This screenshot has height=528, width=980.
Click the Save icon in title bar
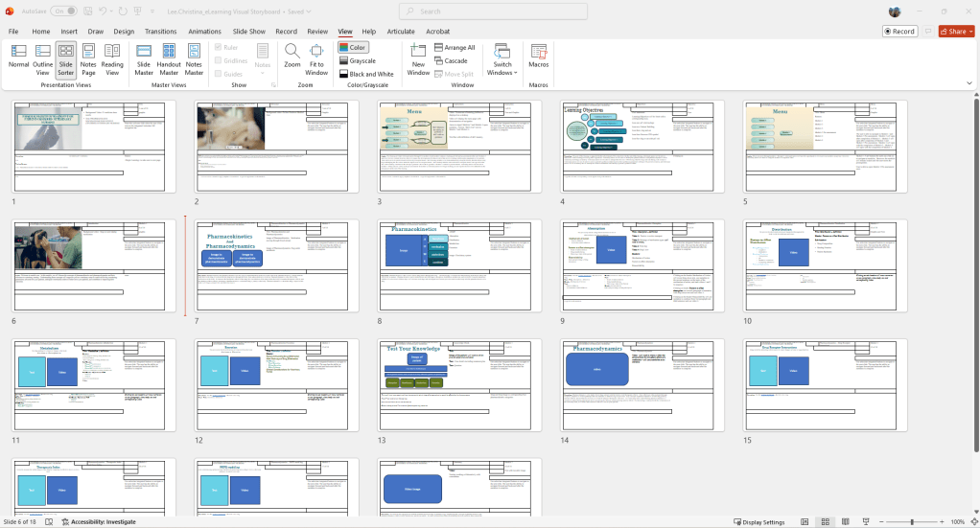(x=88, y=11)
